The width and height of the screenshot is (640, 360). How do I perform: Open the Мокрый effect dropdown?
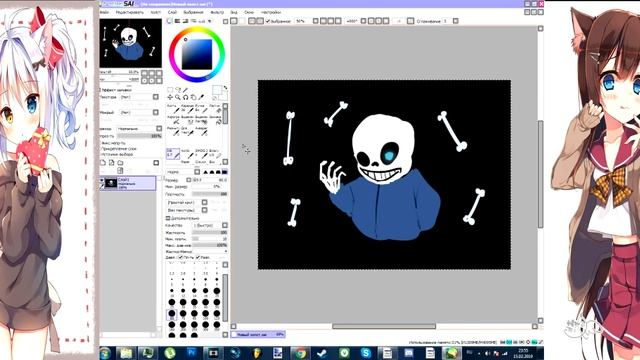pos(156,112)
